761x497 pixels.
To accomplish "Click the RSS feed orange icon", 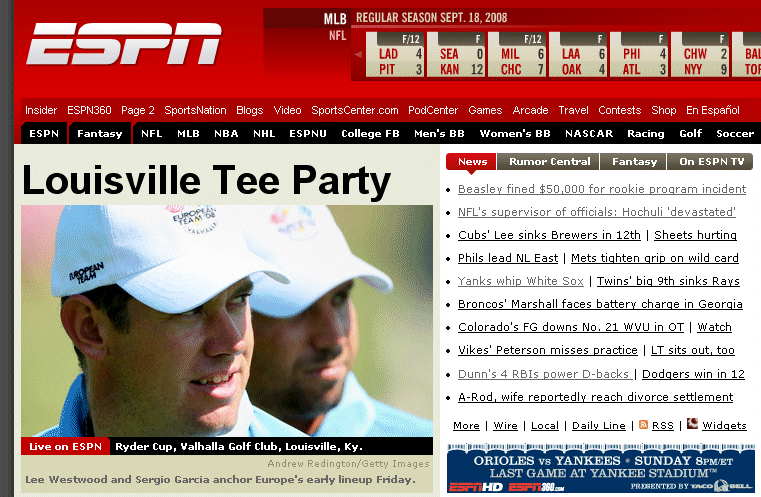I will 644,425.
